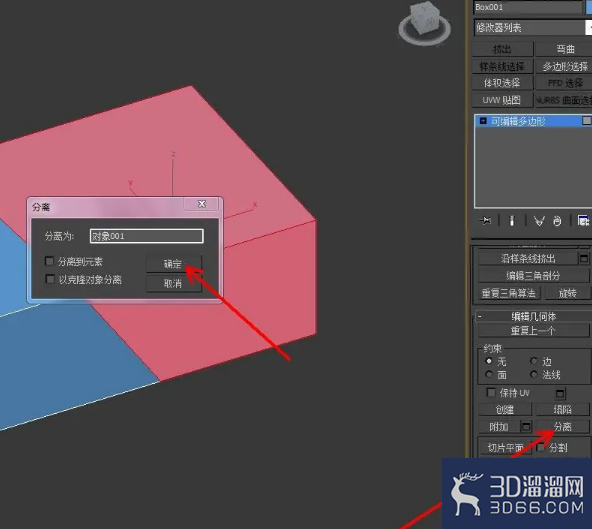This screenshot has height=529, width=592.
Task: Click the 附加 button
Action: [x=499, y=427]
